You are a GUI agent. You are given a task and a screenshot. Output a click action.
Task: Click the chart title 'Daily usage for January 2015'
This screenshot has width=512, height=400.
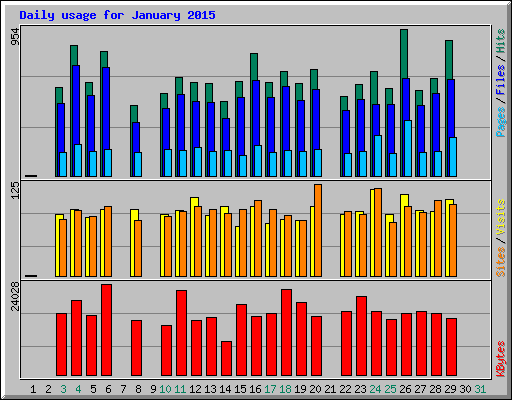117,15
